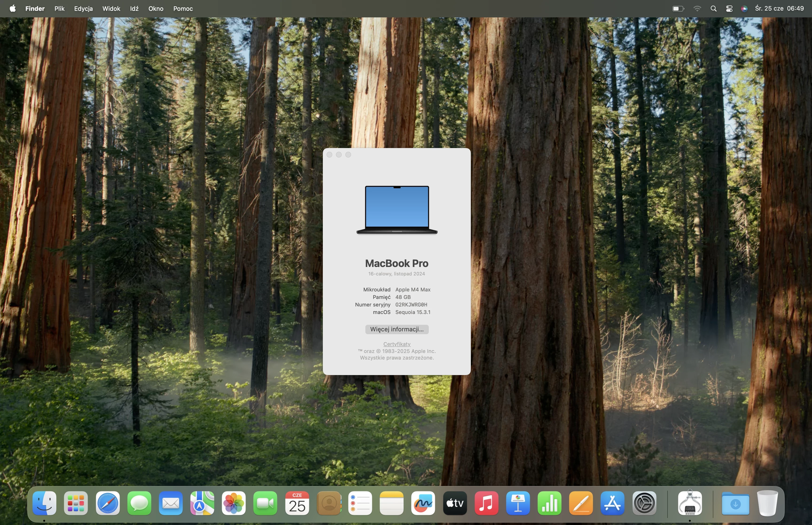The width and height of the screenshot is (812, 525).
Task: Launch Launchpad from the Dock
Action: [x=76, y=503]
